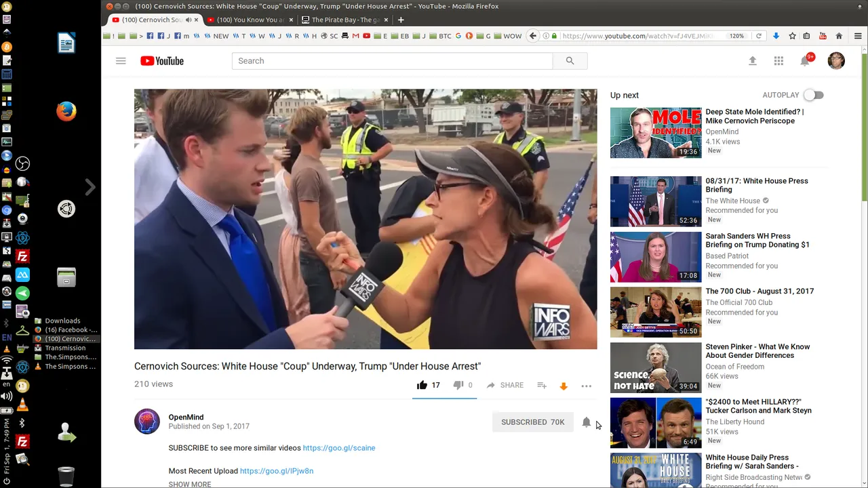Click the red YouTube extension toolbar icon
Image resolution: width=868 pixels, height=488 pixels.
[823, 36]
